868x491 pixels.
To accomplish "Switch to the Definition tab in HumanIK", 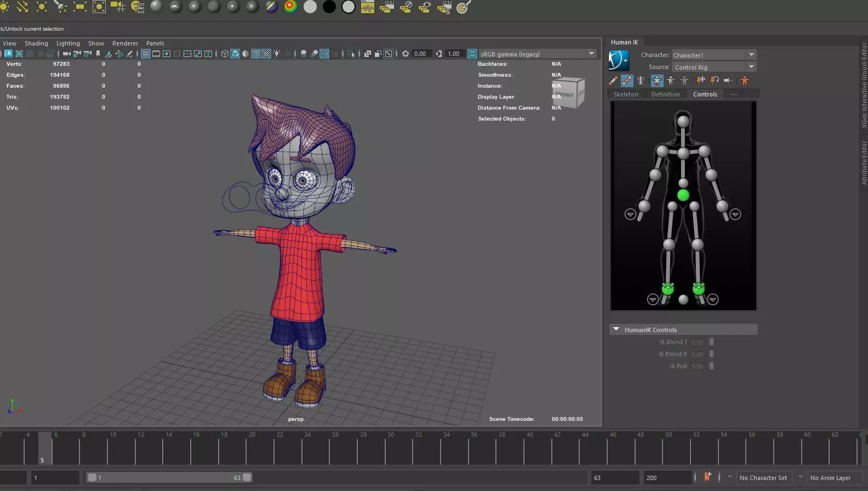I will [665, 94].
